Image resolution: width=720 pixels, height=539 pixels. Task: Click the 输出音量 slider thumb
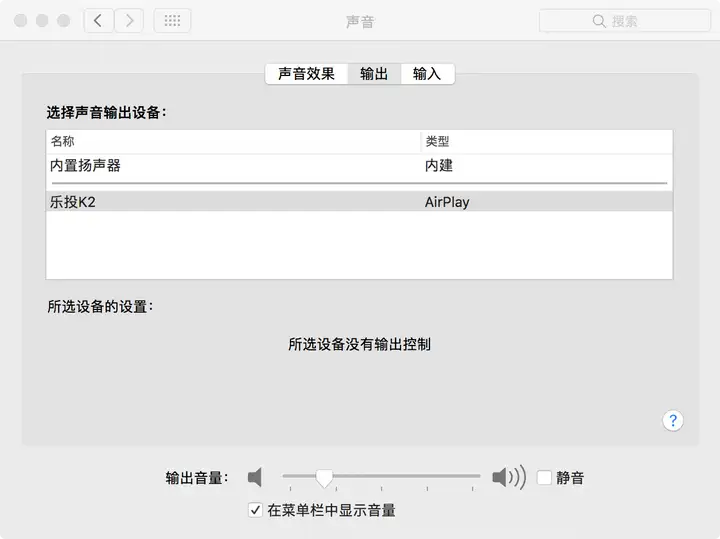coord(324,478)
